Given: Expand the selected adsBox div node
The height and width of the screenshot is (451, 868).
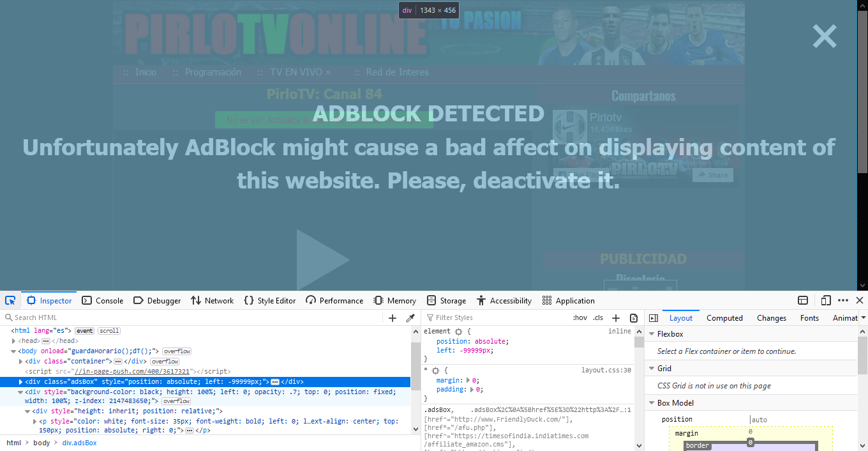Looking at the screenshot, I should pos(20,381).
